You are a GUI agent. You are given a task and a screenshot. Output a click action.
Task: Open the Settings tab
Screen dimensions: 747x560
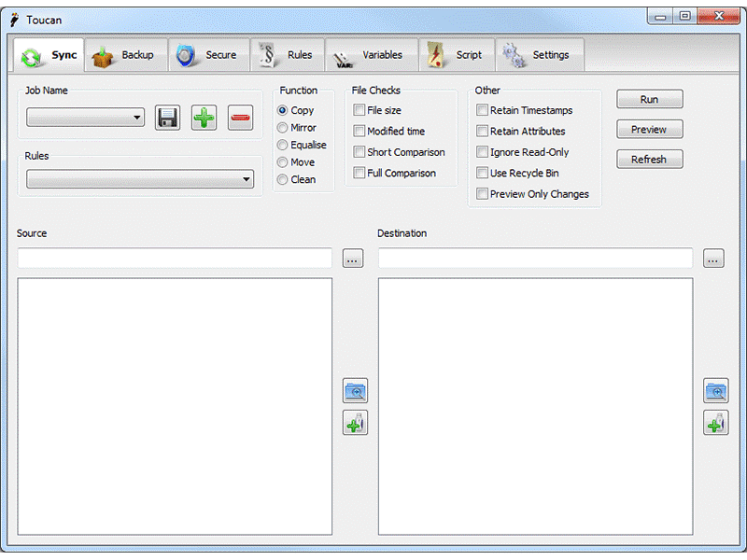point(540,55)
